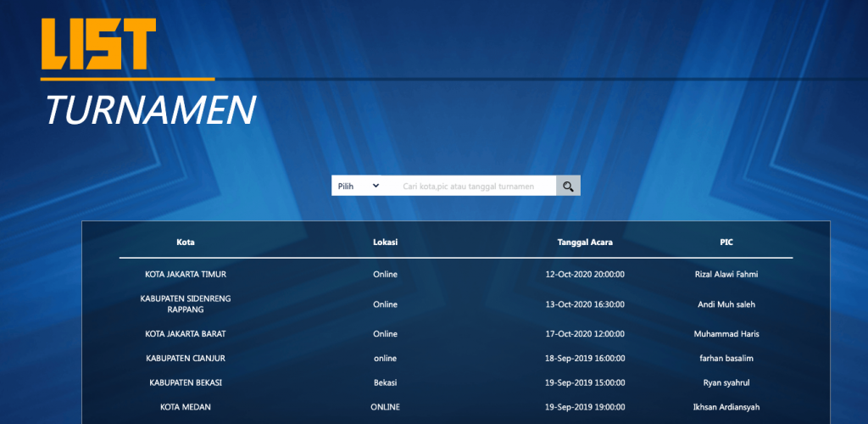Click the date 18-Sep-2019 16:00:00
868x424 pixels.
(x=585, y=359)
